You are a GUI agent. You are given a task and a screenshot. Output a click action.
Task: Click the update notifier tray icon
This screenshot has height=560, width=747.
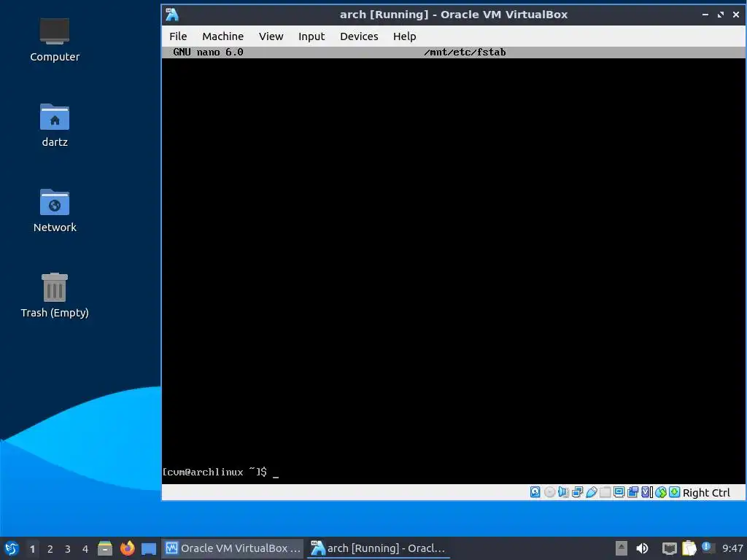708,548
